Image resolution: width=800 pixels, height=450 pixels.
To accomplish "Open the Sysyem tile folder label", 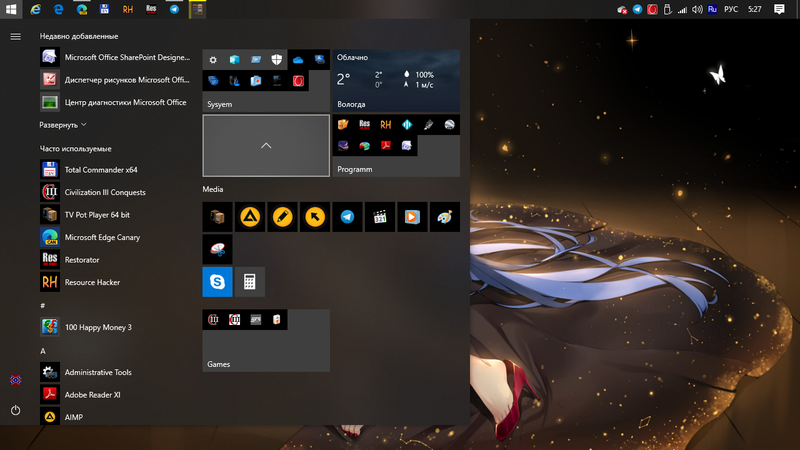I will pos(219,104).
